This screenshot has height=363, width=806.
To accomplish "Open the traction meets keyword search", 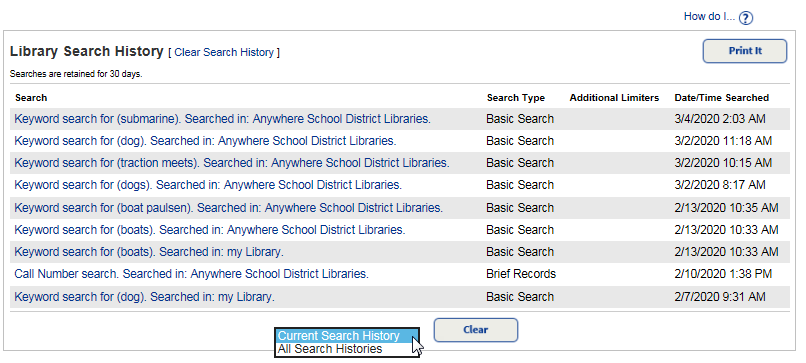I will pos(232,163).
